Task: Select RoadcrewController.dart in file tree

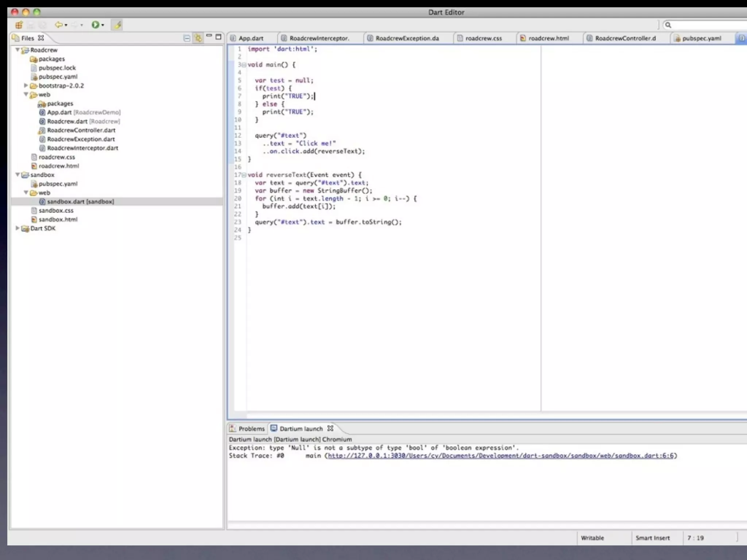Action: tap(81, 130)
